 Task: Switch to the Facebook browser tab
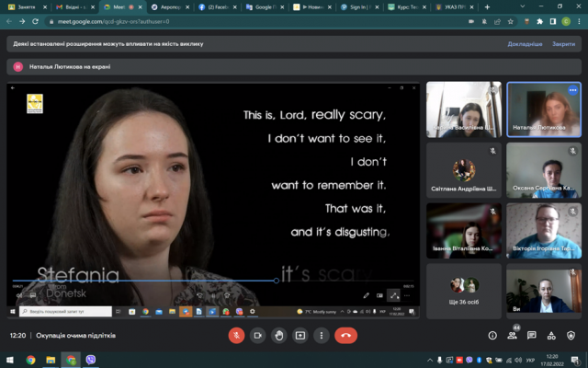pos(219,7)
